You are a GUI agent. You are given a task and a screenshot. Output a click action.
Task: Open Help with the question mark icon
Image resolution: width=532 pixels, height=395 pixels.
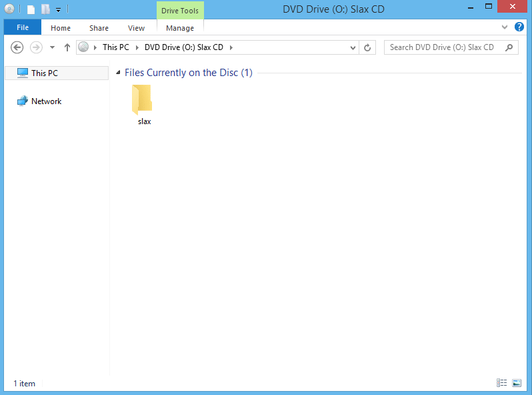point(519,27)
